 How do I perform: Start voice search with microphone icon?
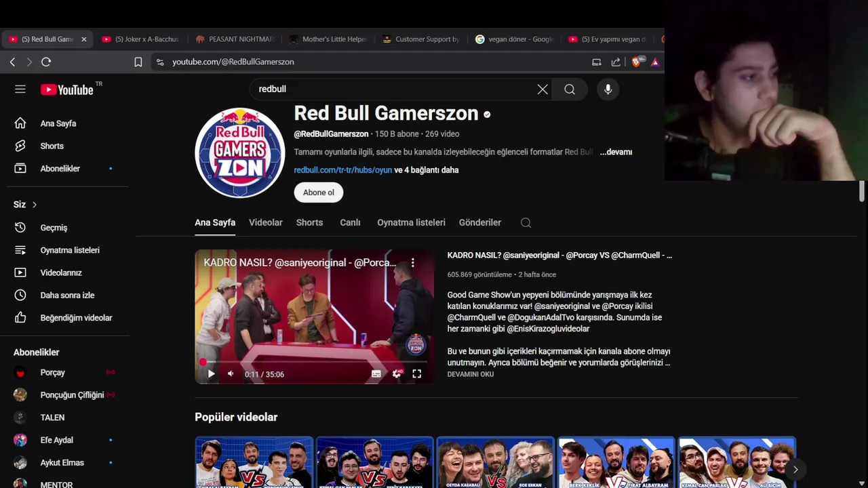pyautogui.click(x=608, y=89)
